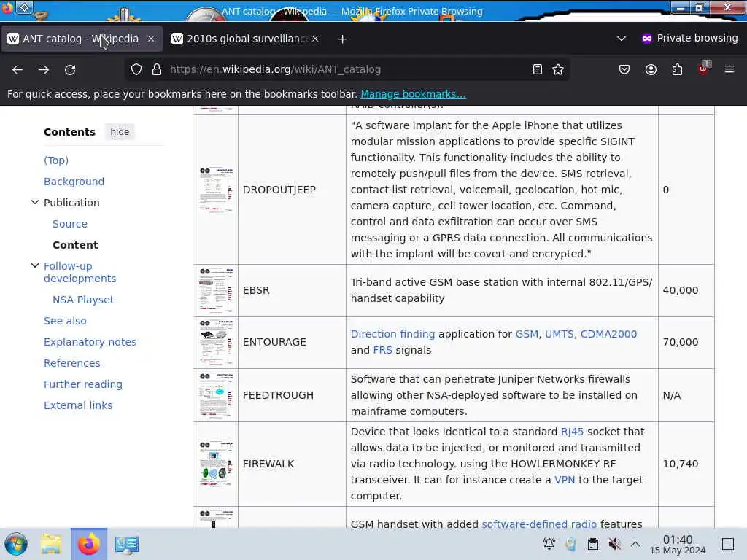Viewport: 747px width, 560px height.
Task: Expand the hidden system tray icons arrow
Action: [635, 544]
